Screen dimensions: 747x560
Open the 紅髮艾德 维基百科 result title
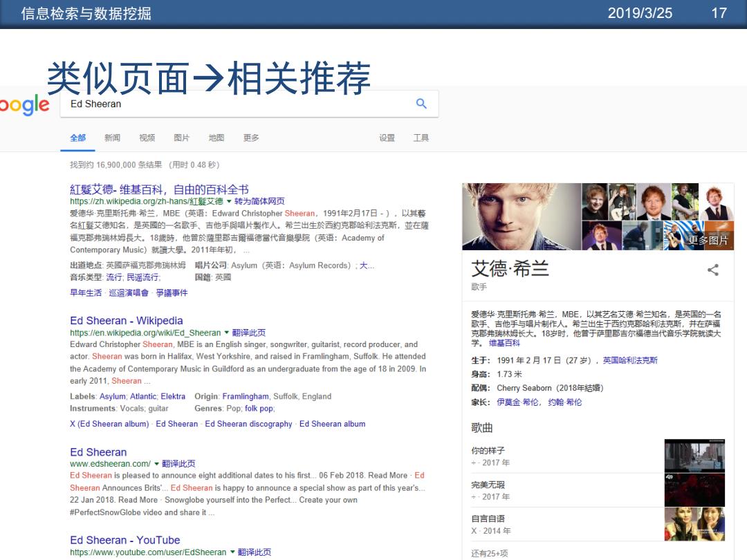coord(159,189)
